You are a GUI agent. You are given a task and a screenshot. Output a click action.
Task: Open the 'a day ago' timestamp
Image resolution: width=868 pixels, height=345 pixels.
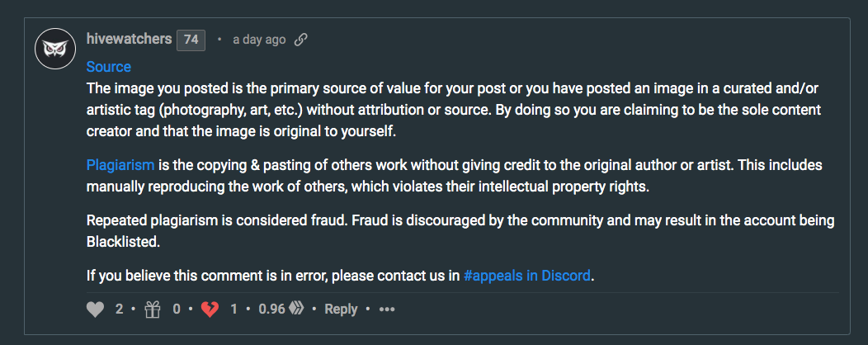point(259,40)
